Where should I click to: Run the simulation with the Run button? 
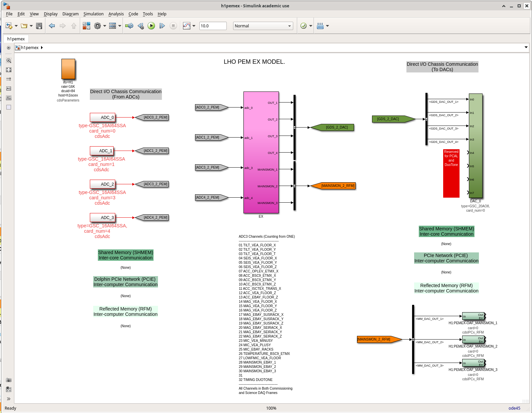point(151,26)
